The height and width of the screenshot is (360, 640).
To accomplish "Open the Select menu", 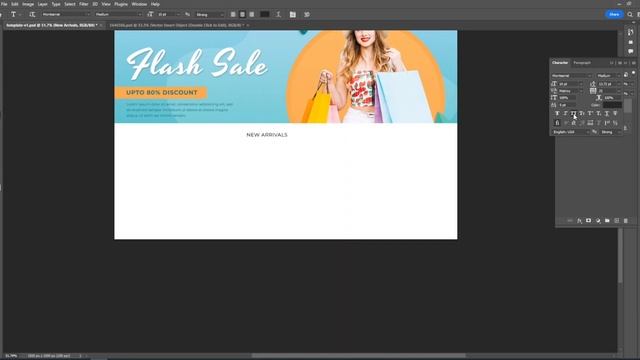I will (x=70, y=4).
